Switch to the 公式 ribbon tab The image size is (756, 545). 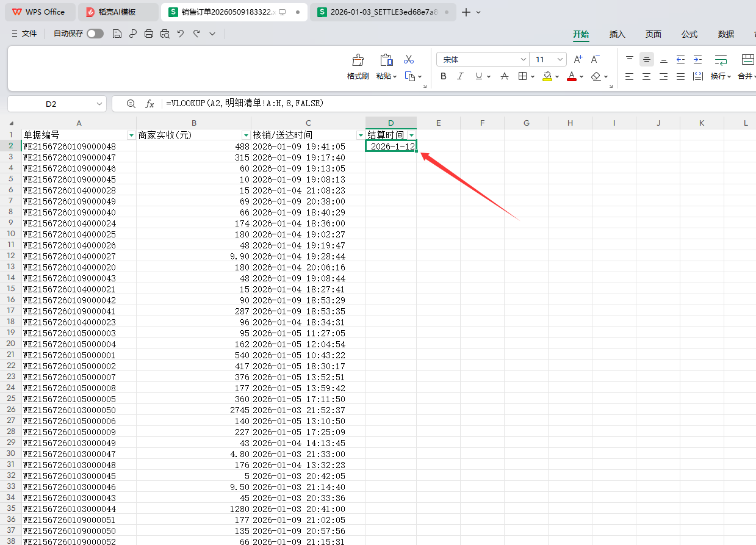pyautogui.click(x=689, y=34)
